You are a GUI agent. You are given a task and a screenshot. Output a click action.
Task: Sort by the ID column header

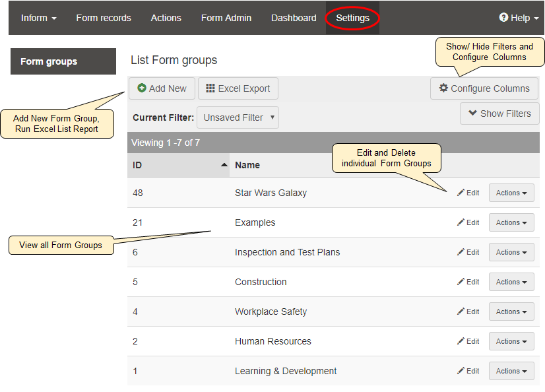(178, 165)
